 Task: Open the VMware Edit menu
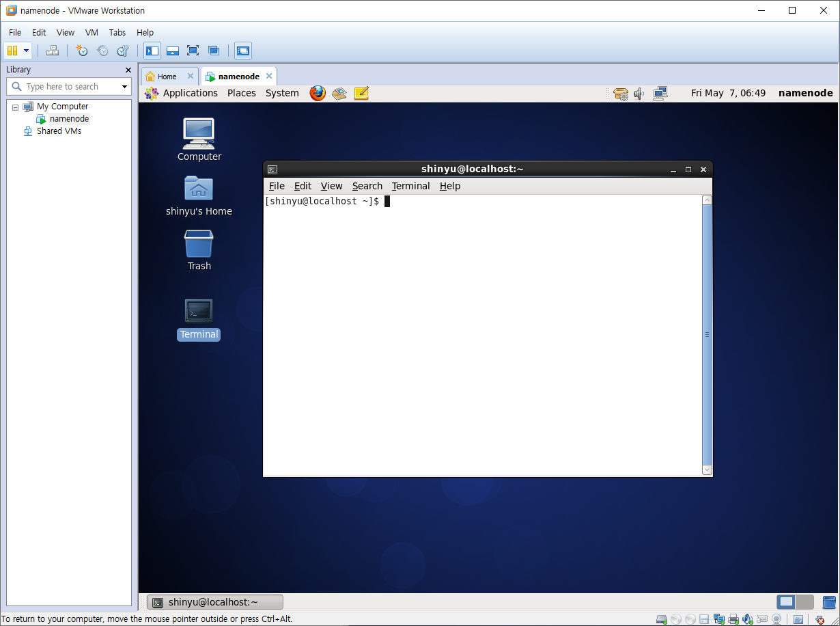tap(39, 32)
